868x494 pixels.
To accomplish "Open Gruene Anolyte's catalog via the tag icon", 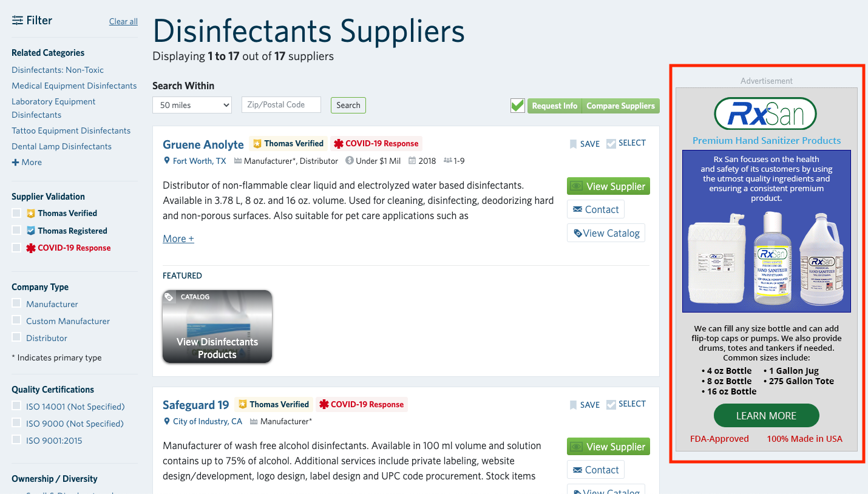I will coord(578,232).
